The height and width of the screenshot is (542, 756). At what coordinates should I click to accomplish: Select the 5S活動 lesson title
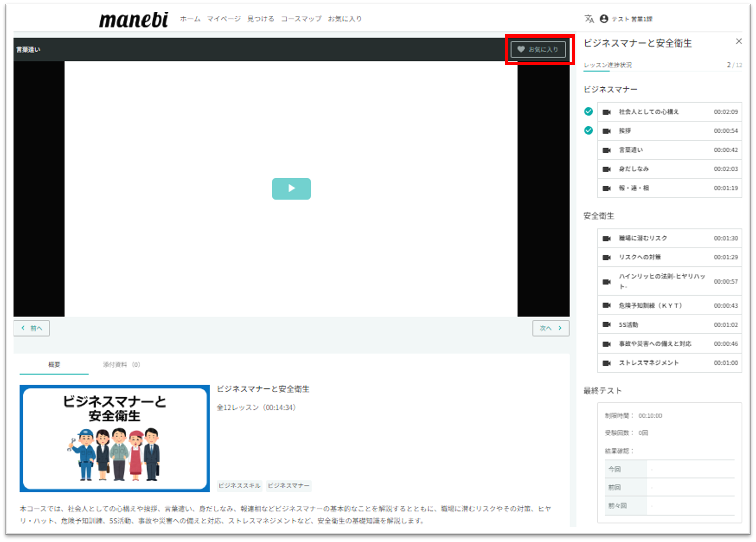coord(628,324)
